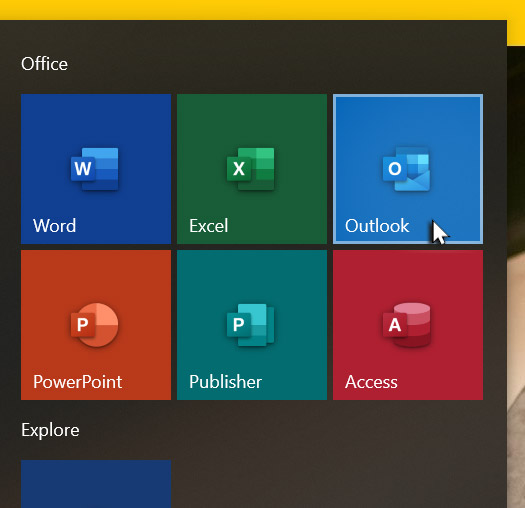
Task: Open the Word tile
Action: 96,169
